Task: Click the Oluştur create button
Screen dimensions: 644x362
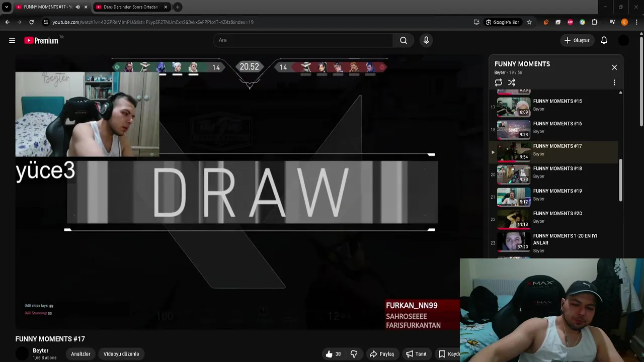Action: point(577,40)
